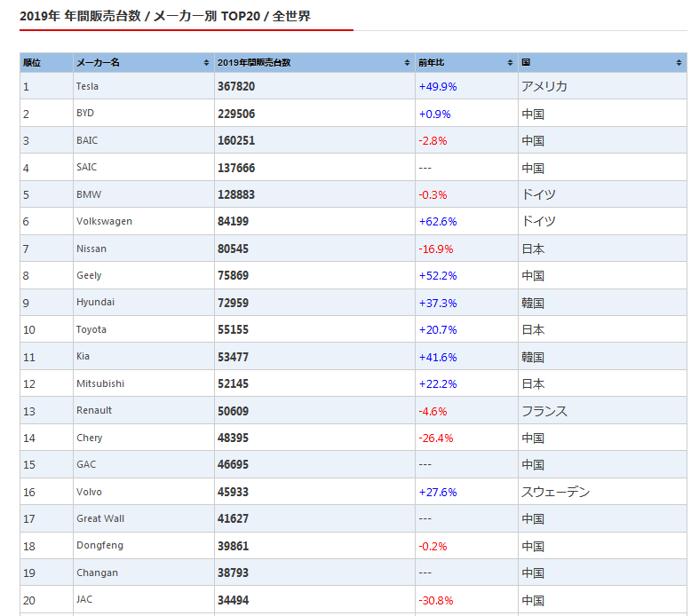Select Hyundai in the maker list

[x=95, y=302]
